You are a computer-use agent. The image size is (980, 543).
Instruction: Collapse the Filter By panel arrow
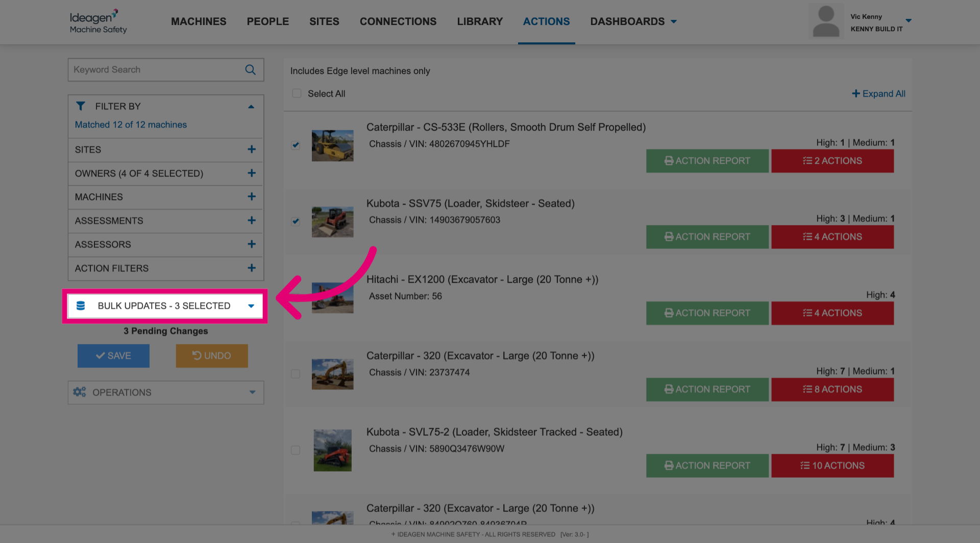pos(251,107)
